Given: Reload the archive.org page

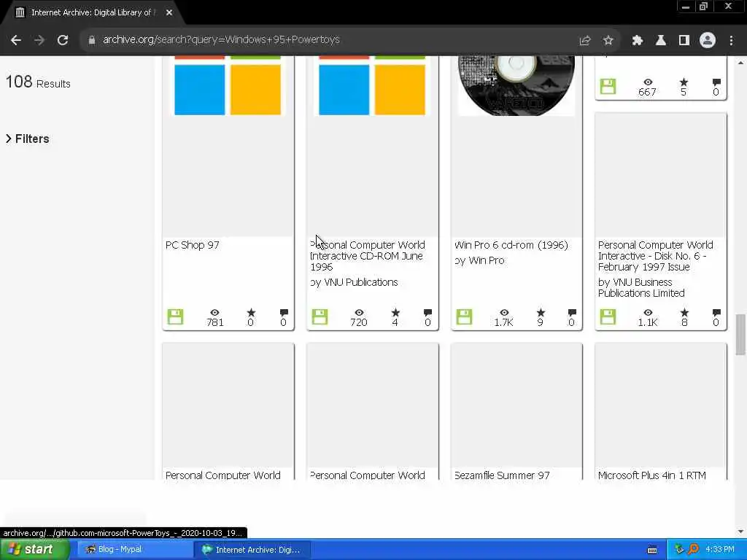Looking at the screenshot, I should (x=63, y=40).
